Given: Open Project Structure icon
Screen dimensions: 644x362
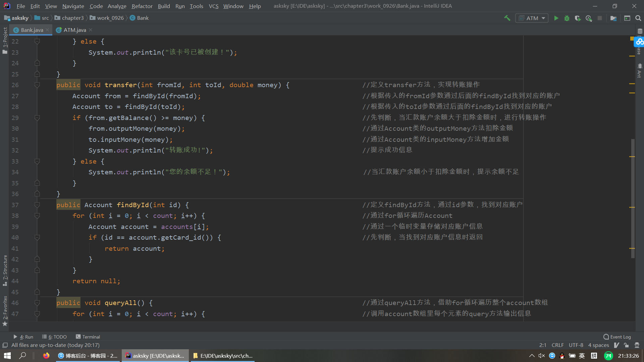Looking at the screenshot, I should point(613,18).
